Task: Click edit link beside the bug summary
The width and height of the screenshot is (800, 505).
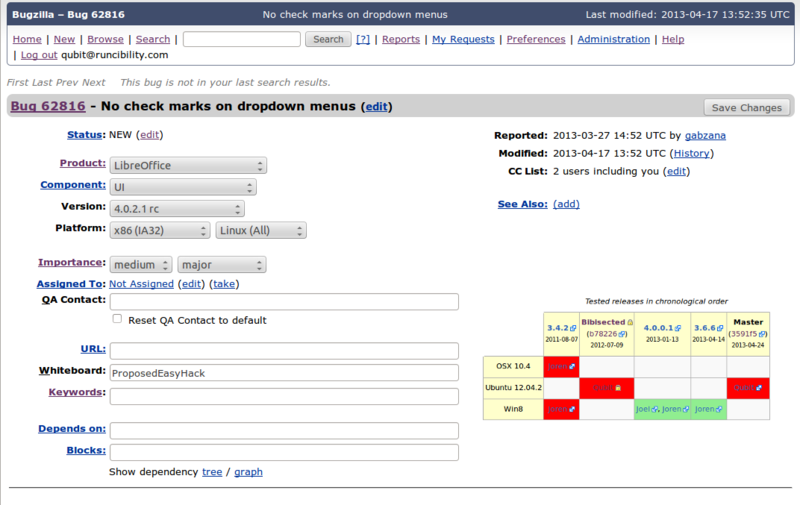Action: (377, 107)
